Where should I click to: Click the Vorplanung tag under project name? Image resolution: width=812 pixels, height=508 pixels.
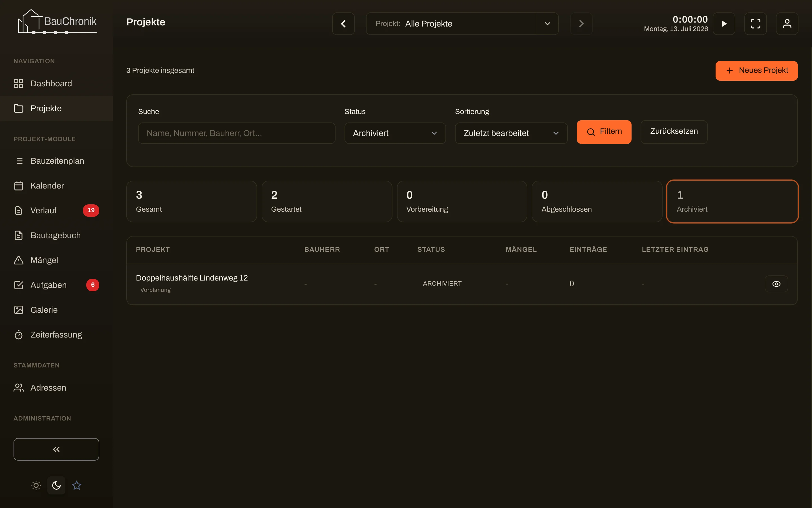(155, 290)
